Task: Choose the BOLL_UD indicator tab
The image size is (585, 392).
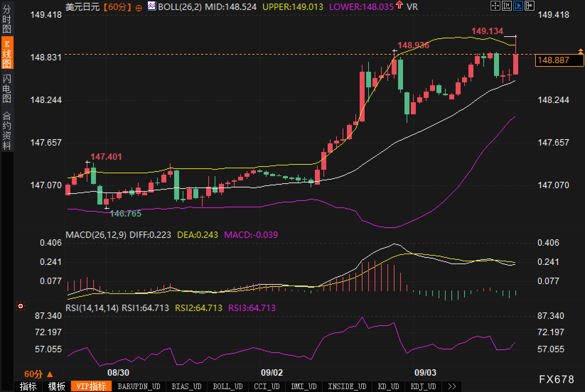Action: 228,386
